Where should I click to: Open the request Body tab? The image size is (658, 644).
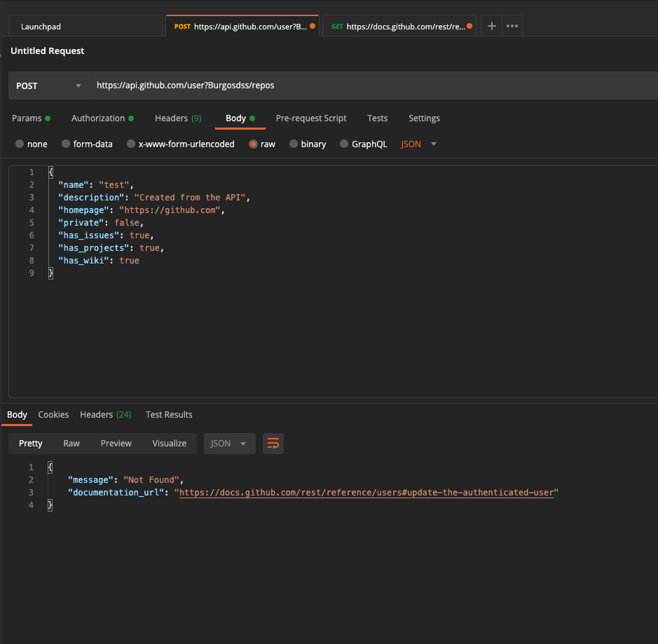coord(240,118)
